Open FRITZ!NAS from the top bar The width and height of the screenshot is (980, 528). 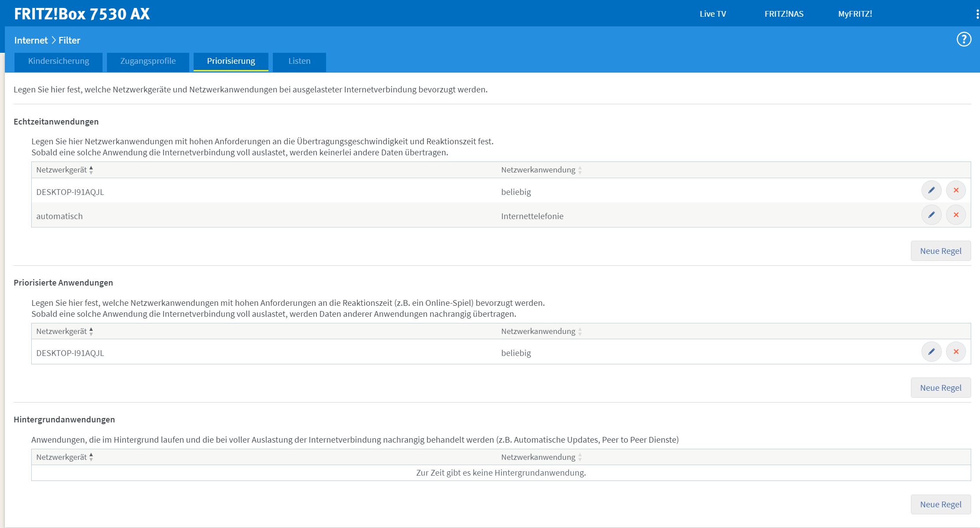coord(784,14)
